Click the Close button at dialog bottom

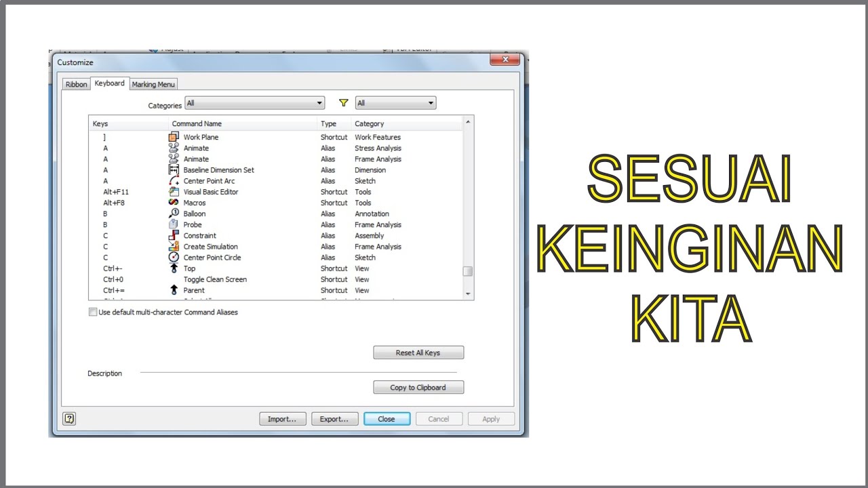(387, 419)
